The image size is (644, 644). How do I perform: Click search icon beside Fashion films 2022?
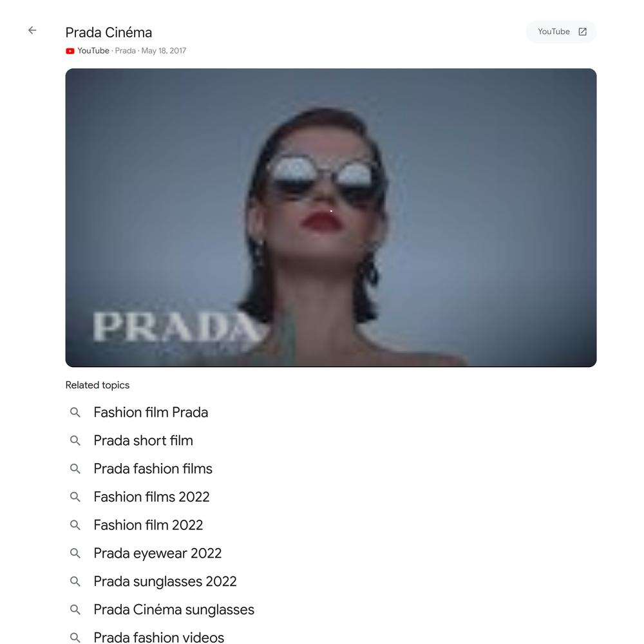[75, 497]
